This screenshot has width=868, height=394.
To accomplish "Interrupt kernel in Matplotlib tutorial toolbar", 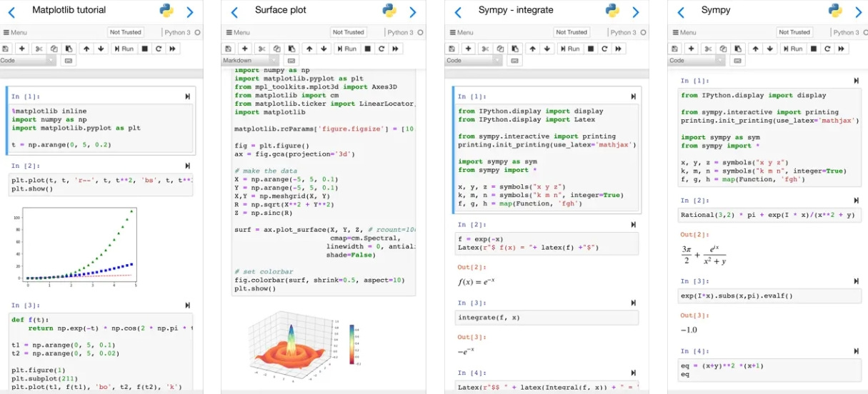I will (x=144, y=49).
